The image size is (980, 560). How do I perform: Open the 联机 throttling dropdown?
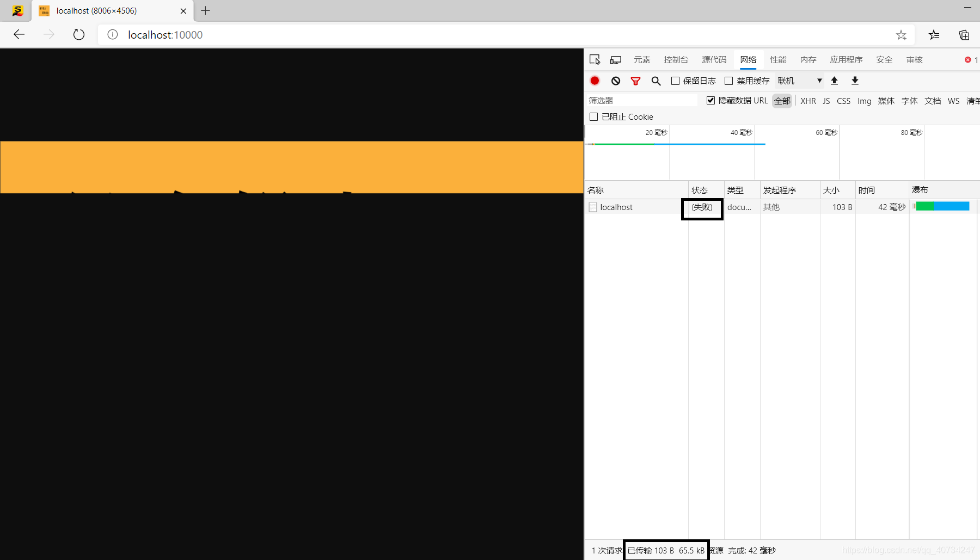(799, 81)
